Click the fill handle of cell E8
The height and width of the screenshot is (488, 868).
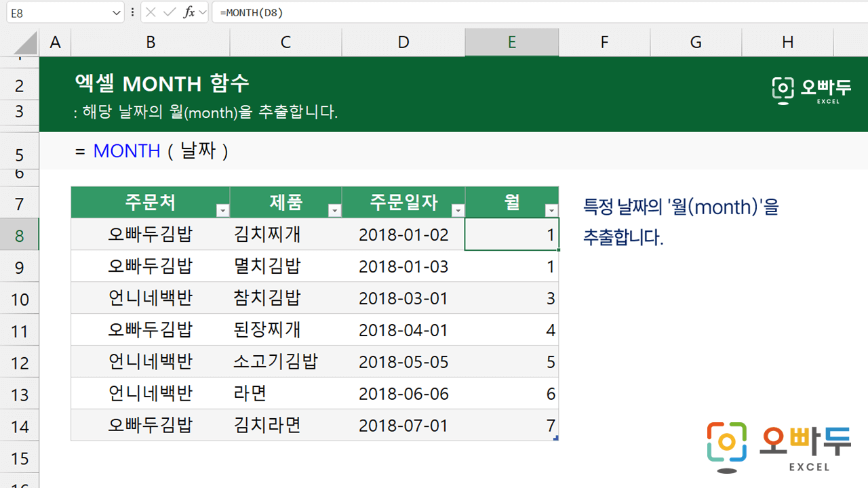(x=559, y=250)
